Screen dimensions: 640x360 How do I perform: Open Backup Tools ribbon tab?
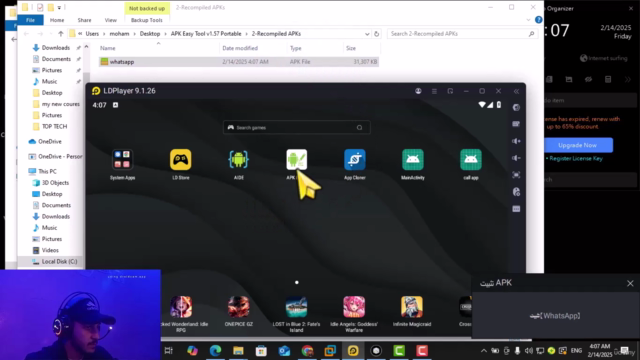147,20
